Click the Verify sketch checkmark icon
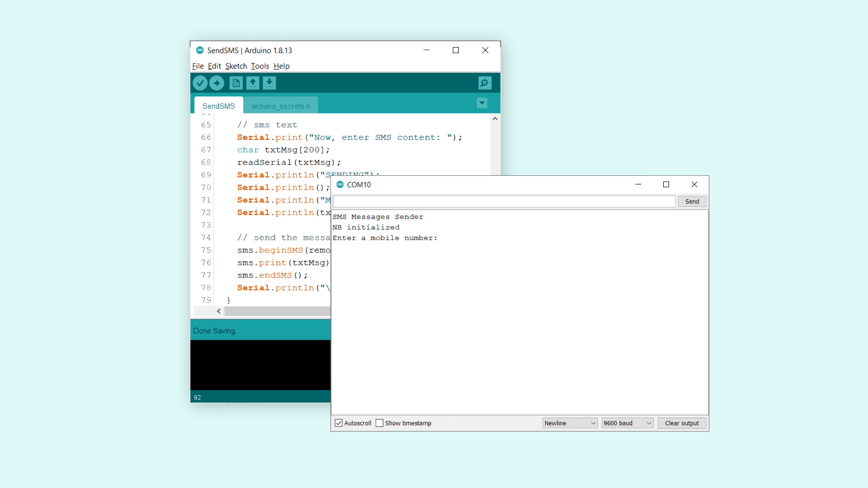Screen dimensions: 868x488 coord(200,83)
